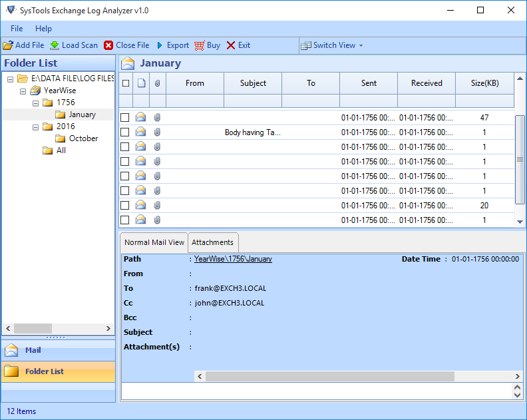
Task: Click the YearWise folder stack icon
Action: 35,90
